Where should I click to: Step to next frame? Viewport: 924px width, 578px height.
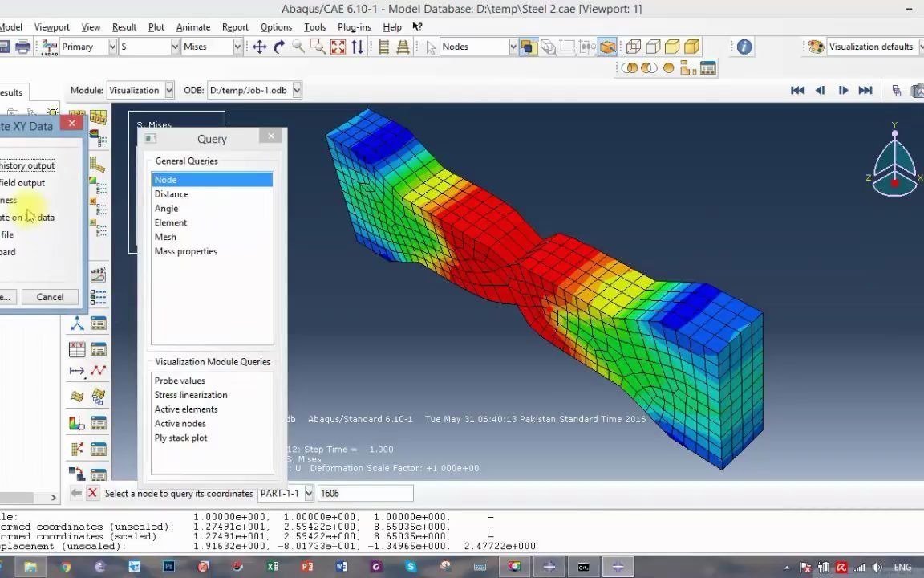[843, 90]
